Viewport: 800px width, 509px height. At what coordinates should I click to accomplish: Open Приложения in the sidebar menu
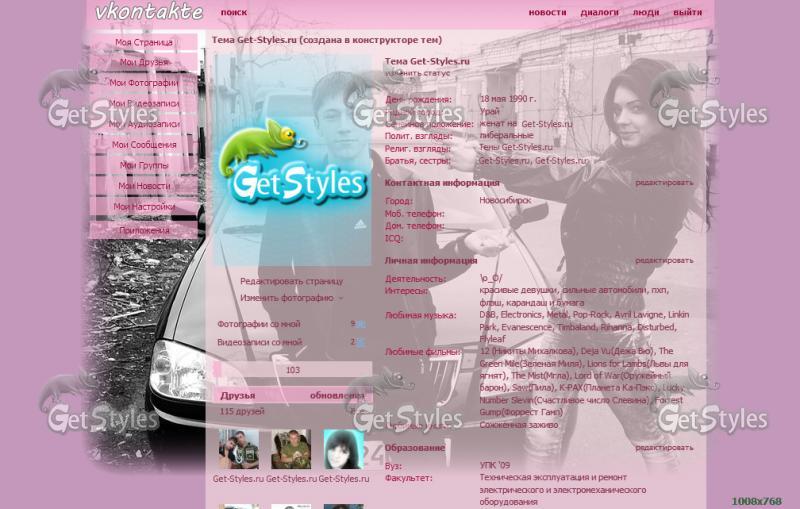144,230
